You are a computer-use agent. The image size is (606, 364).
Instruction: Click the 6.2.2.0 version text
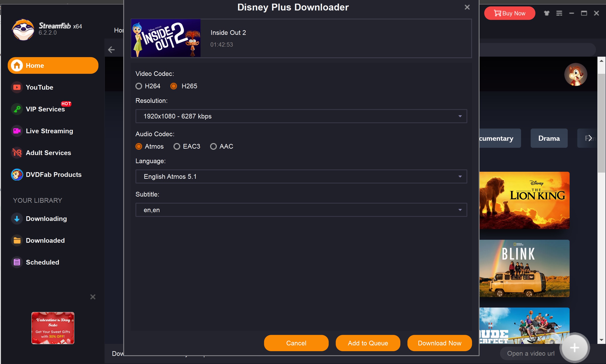(x=48, y=33)
